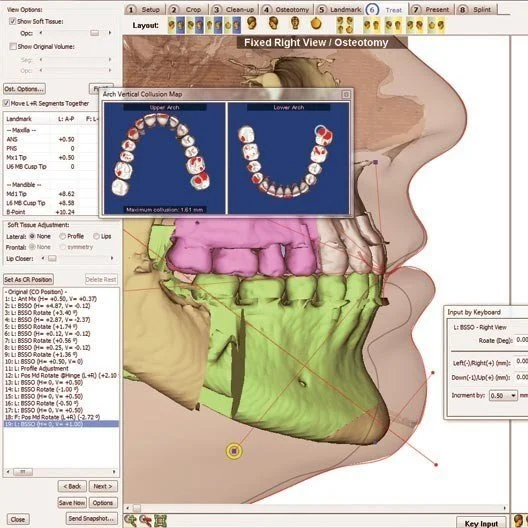
Task: Close the Arch Vertical Collusion Map window
Action: [x=345, y=94]
